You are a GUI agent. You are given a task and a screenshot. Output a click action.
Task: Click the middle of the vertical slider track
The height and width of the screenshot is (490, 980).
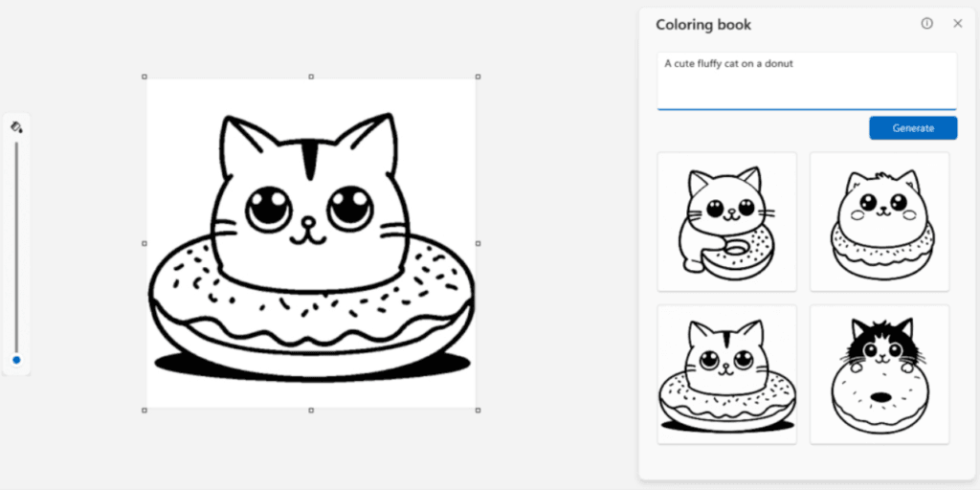[x=16, y=249]
